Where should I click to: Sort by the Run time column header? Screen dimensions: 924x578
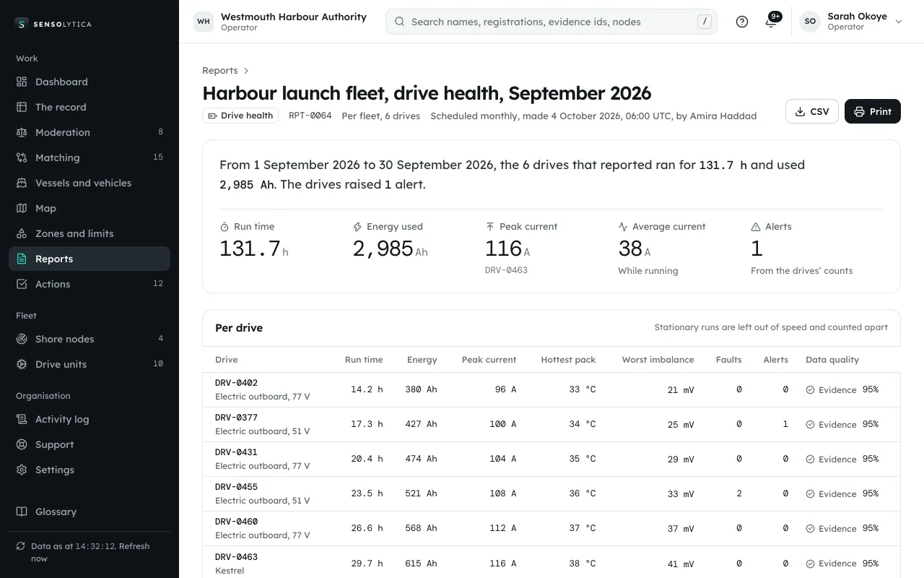364,359
